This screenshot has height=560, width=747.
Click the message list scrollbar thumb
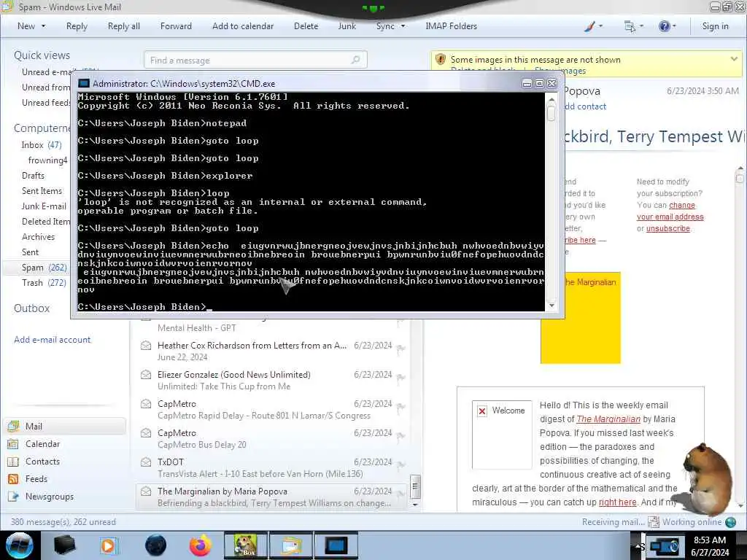tap(415, 486)
